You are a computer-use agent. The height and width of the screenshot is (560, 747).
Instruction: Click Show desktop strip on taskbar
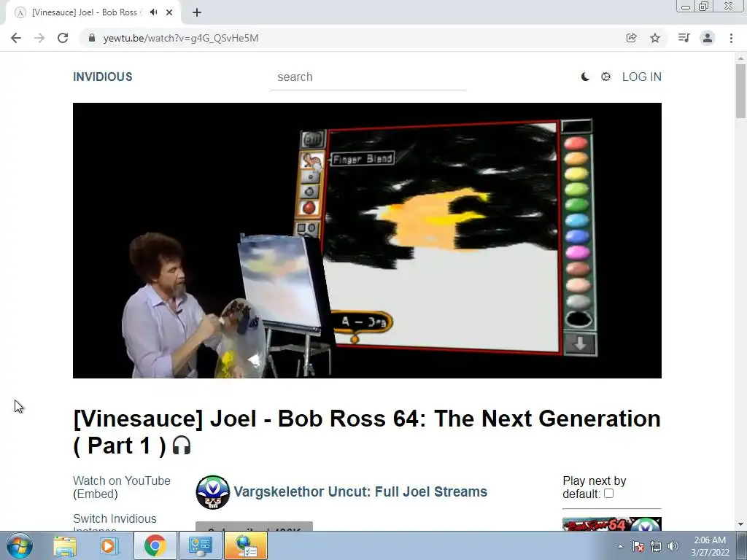741,545
